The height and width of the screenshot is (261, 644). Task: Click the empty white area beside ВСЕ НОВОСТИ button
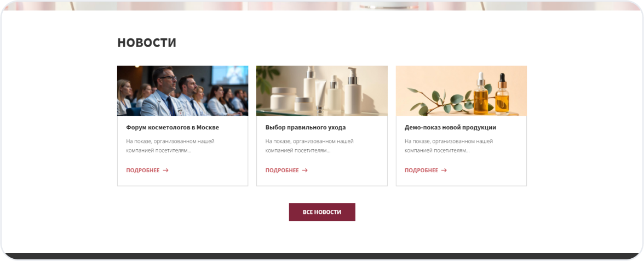point(452,212)
